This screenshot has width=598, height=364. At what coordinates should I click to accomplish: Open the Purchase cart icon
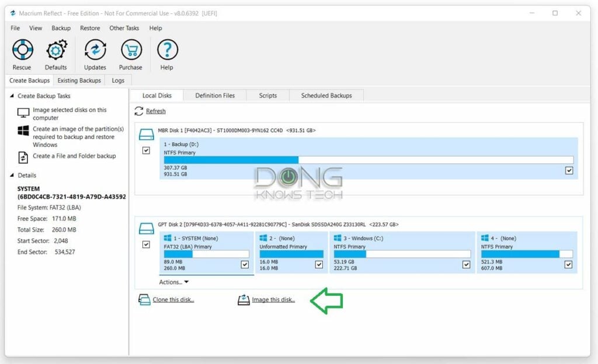(x=131, y=50)
